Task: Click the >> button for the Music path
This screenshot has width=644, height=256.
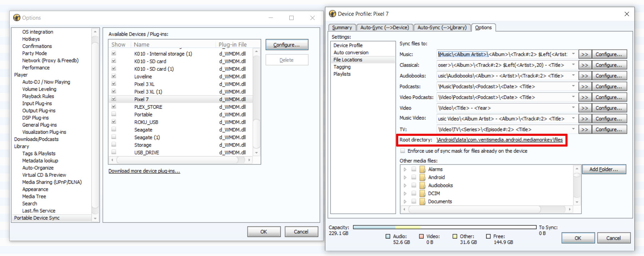Action: coord(584,54)
